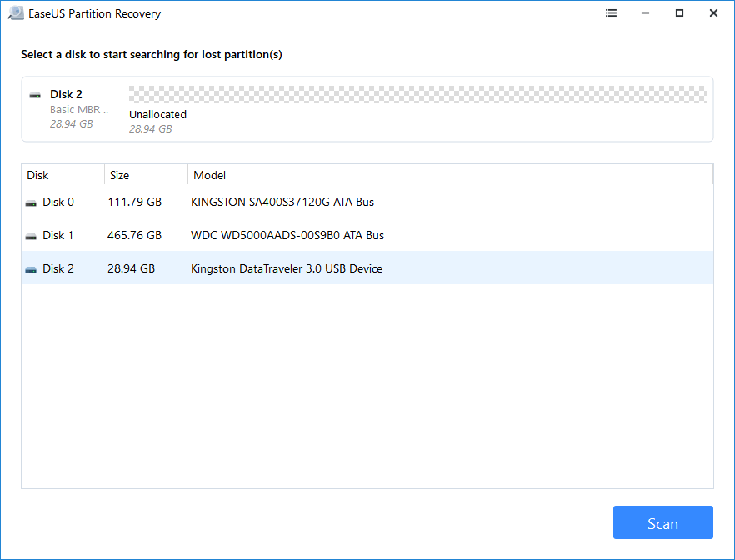Select the Disk 1 WDC row
The image size is (735, 560).
250,235
